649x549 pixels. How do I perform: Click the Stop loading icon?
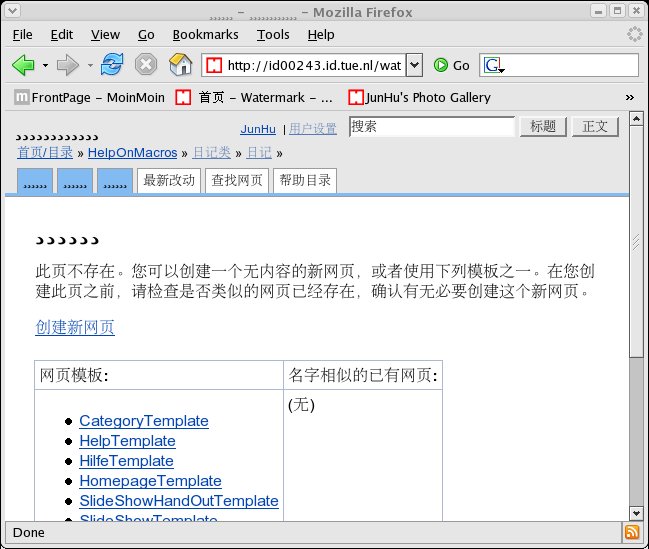(x=146, y=65)
